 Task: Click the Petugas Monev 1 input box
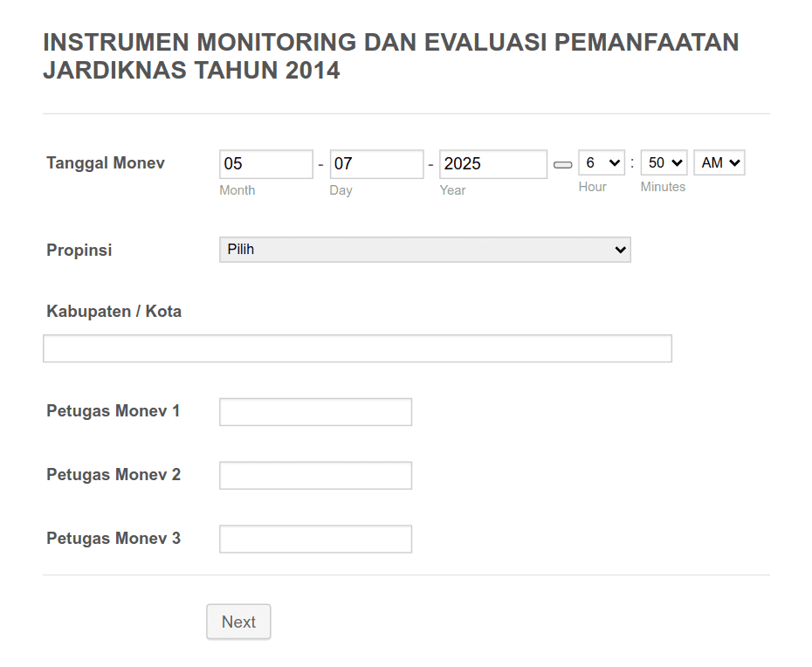pos(314,411)
